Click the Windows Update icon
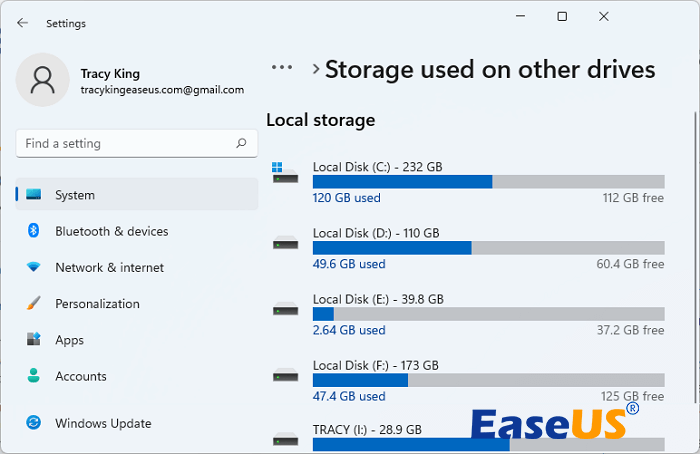 tap(34, 423)
